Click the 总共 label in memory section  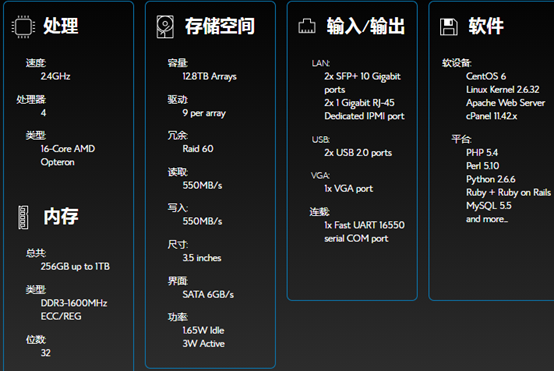click(36, 253)
